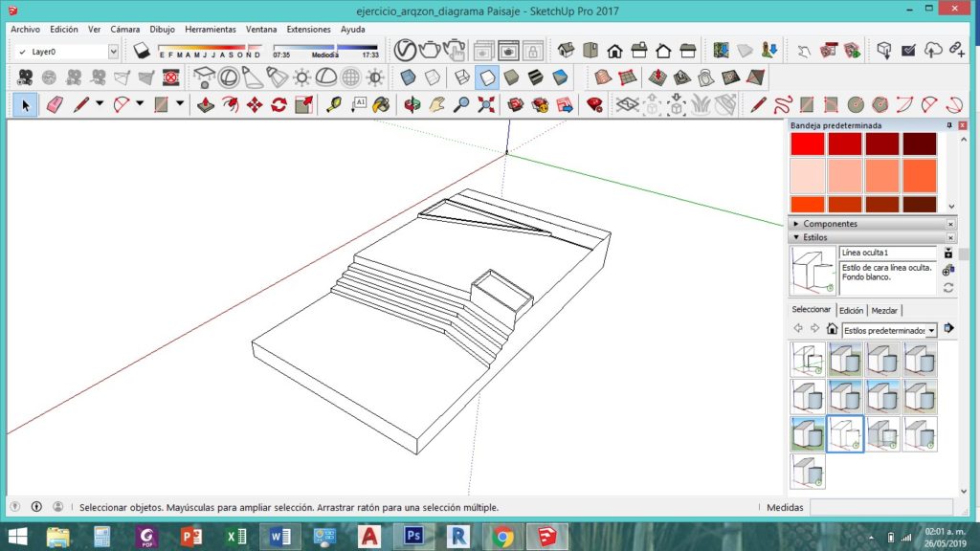
Task: Enable Shaded face style
Action: [511, 77]
